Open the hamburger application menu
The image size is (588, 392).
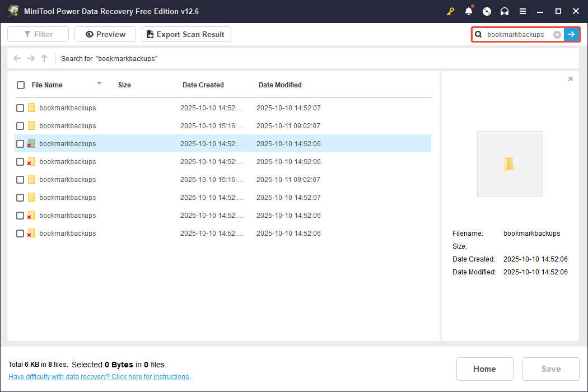pyautogui.click(x=524, y=11)
